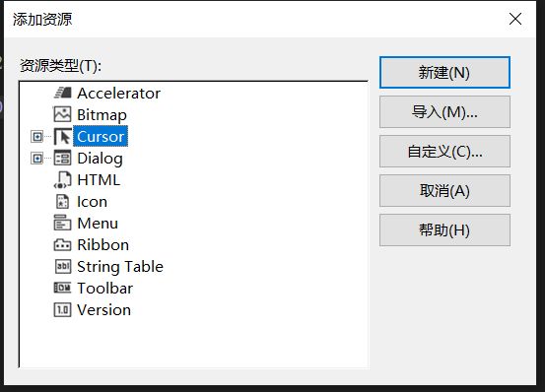Click the Bitmap picture icon
The image size is (545, 392).
[62, 114]
